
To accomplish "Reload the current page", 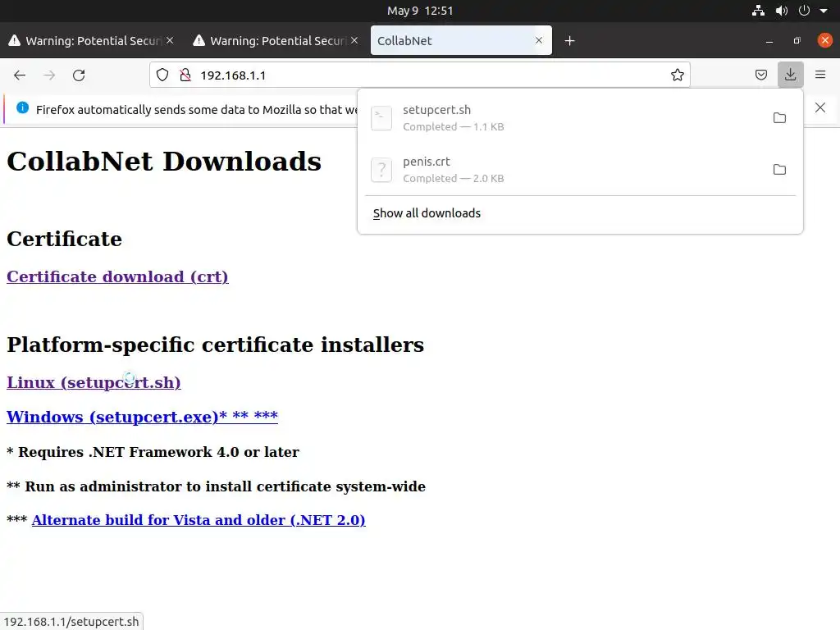I will pos(79,75).
